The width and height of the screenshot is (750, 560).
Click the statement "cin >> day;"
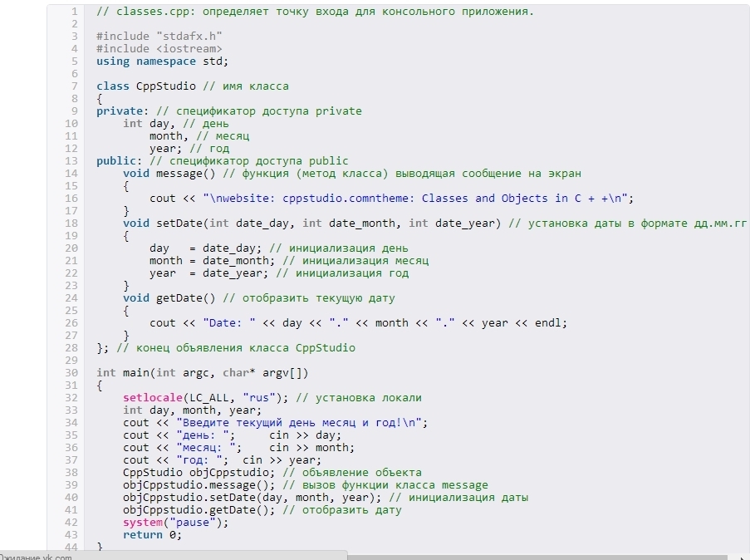(305, 435)
